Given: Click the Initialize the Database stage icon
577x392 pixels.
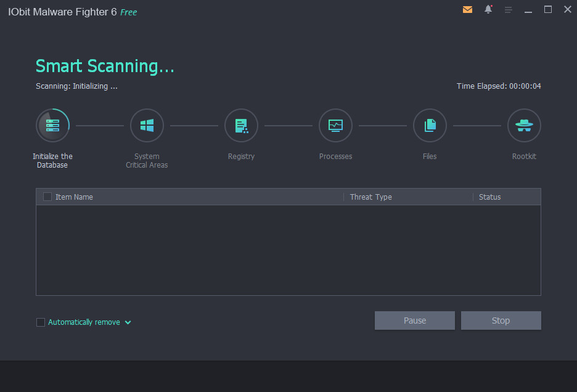Looking at the screenshot, I should click(52, 126).
